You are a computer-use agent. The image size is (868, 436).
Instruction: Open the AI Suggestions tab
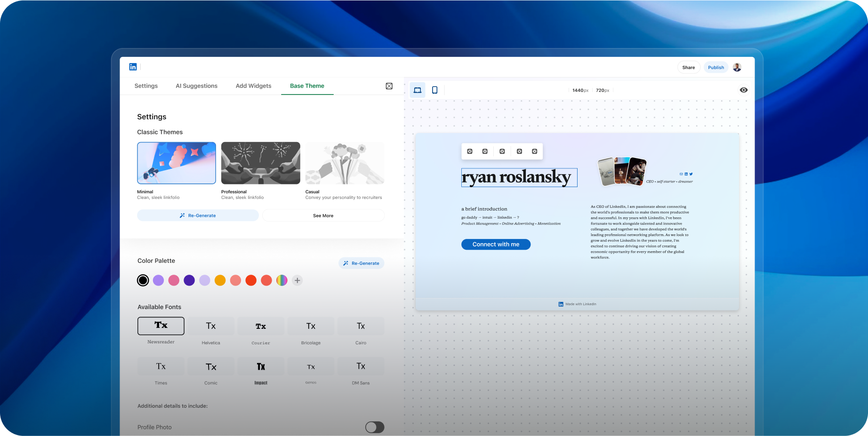pyautogui.click(x=197, y=86)
